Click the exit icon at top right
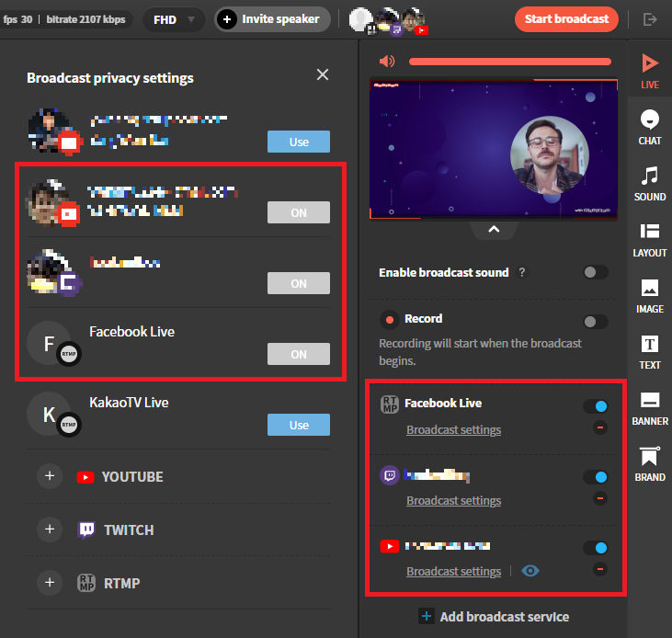Image resolution: width=672 pixels, height=638 pixels. (650, 19)
